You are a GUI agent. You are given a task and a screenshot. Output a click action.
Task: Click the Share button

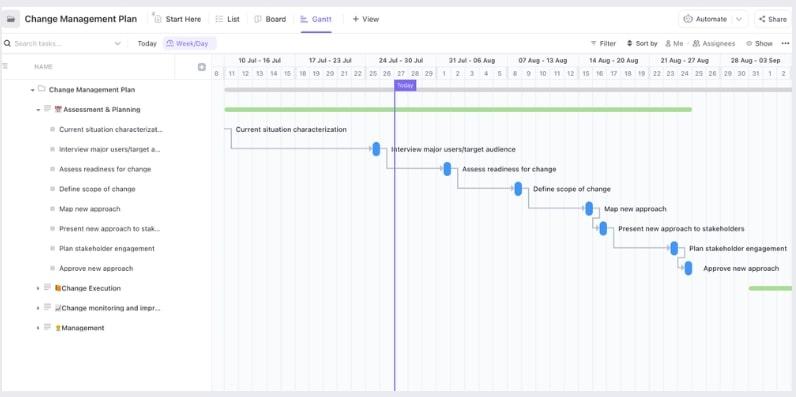[773, 19]
